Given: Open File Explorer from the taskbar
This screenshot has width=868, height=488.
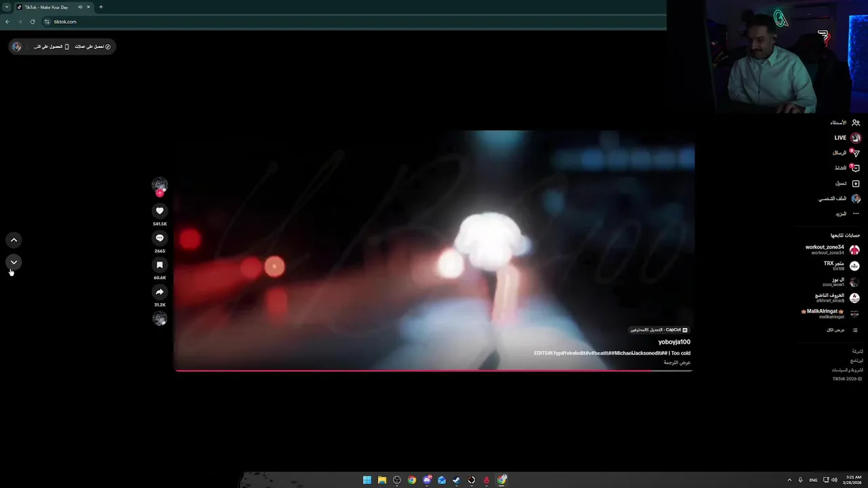Looking at the screenshot, I should pos(382,480).
